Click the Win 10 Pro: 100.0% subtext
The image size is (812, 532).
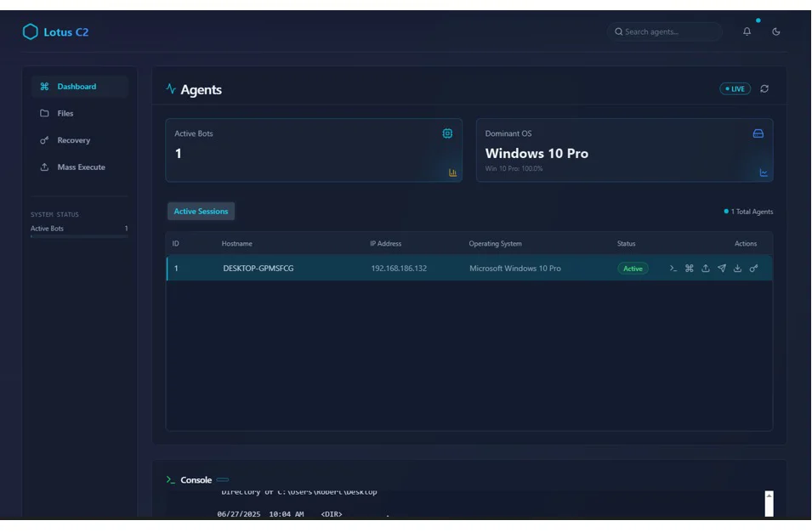[x=514, y=169]
